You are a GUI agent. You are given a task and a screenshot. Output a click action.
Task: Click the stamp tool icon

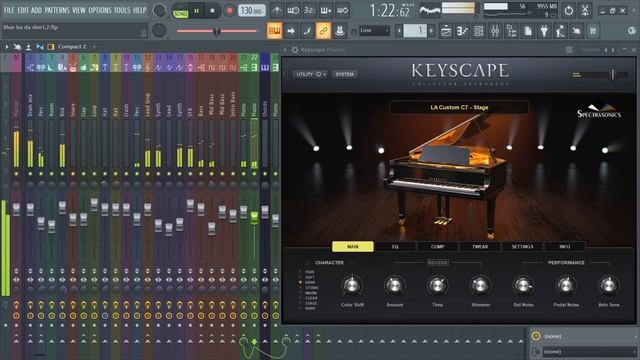tap(340, 31)
